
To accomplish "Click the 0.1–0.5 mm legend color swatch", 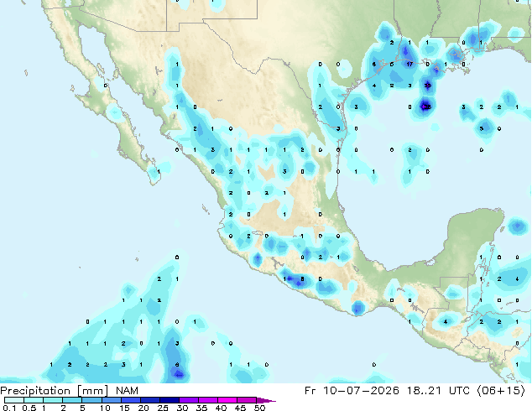I will pyautogui.click(x=14, y=400).
